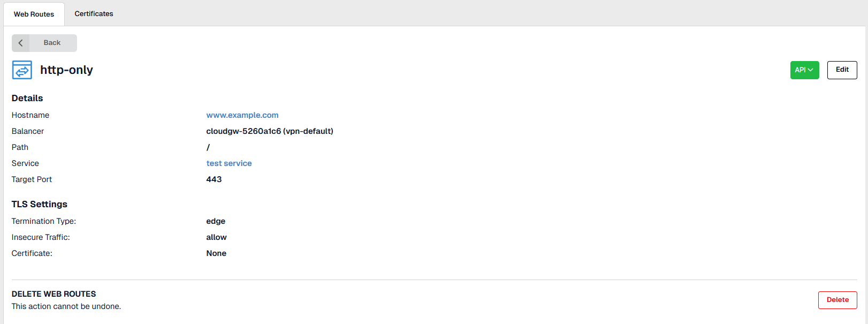Click the Target Port value 443
This screenshot has width=868, height=324.
[x=214, y=179]
